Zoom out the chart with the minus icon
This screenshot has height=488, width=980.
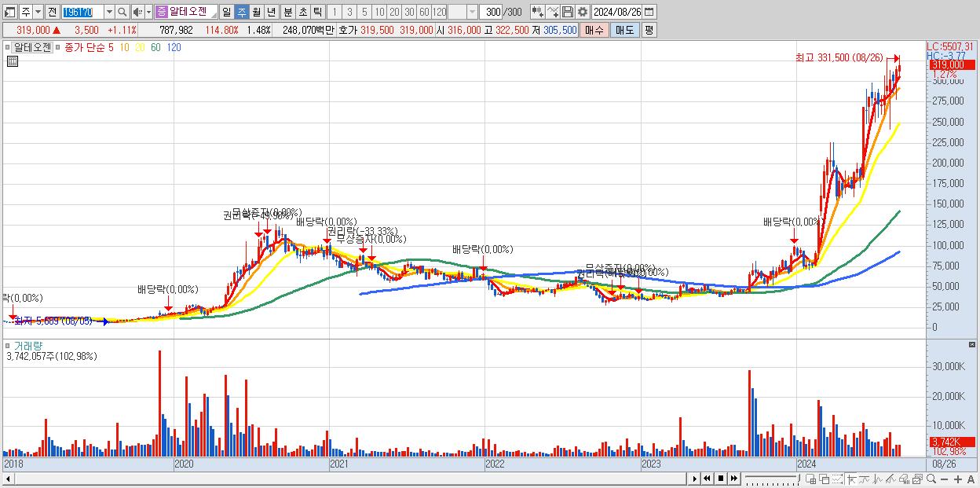click(944, 479)
